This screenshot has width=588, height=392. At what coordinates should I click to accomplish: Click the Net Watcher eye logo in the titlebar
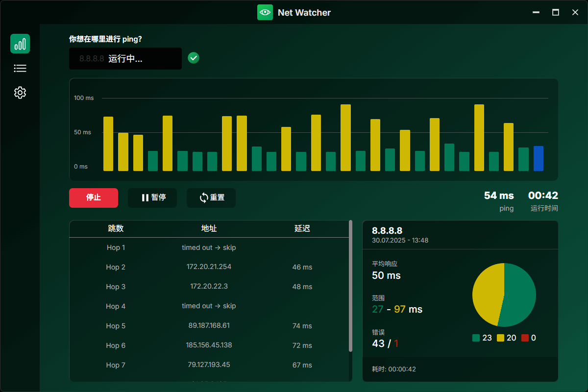click(265, 12)
